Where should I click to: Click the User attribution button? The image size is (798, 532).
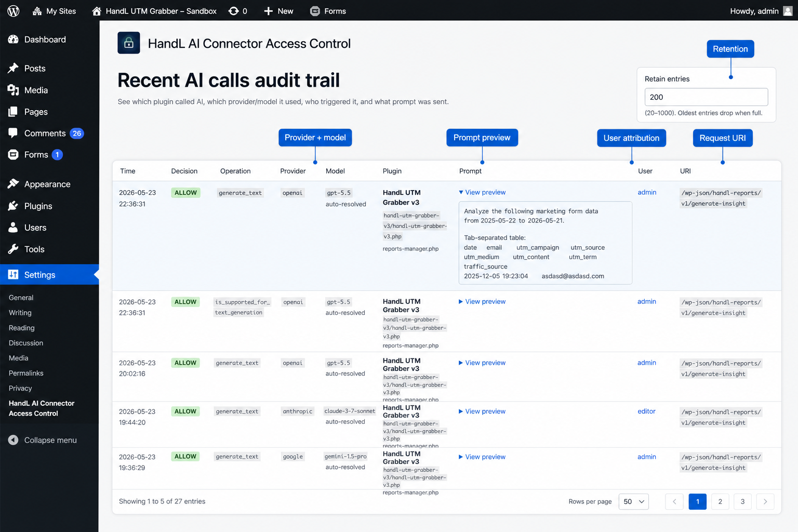pos(631,138)
